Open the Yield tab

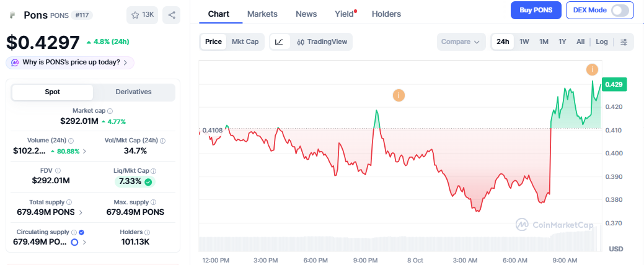[345, 14]
